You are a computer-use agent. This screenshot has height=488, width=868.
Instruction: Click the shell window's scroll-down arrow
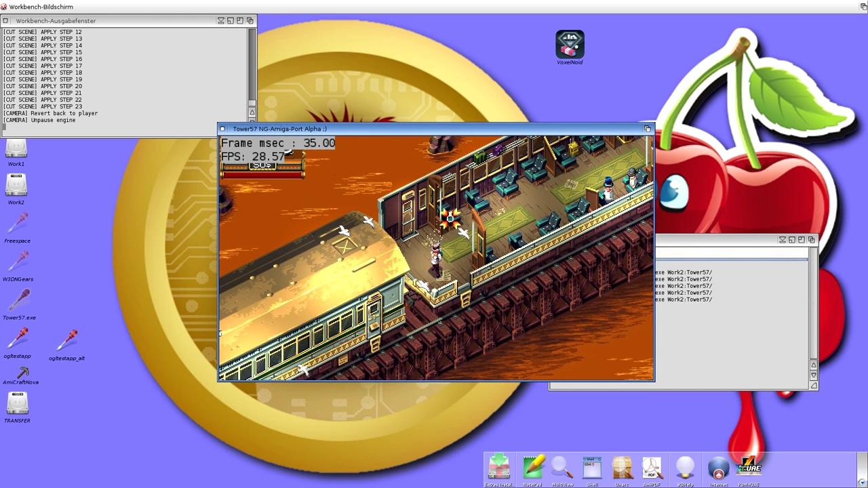pyautogui.click(x=814, y=375)
